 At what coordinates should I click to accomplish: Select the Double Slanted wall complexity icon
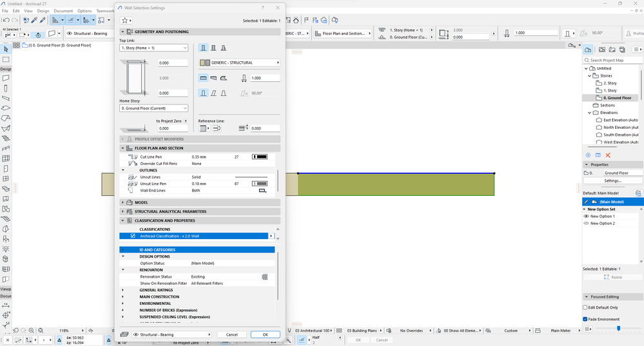[224, 93]
